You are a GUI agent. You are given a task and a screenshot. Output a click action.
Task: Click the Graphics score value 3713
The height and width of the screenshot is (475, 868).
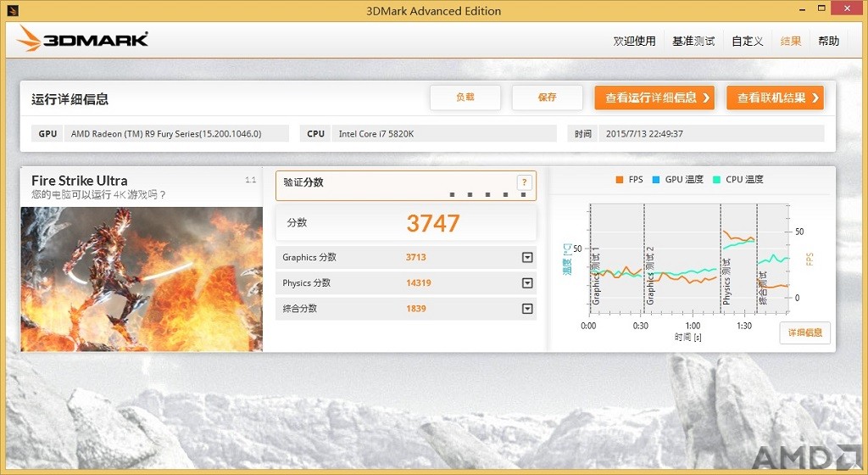click(415, 257)
